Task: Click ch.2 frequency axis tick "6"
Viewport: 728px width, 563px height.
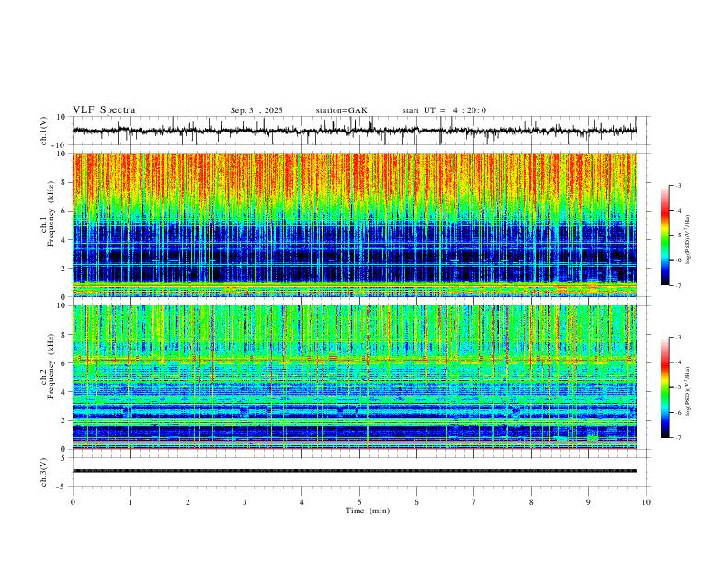Action: pyautogui.click(x=63, y=363)
